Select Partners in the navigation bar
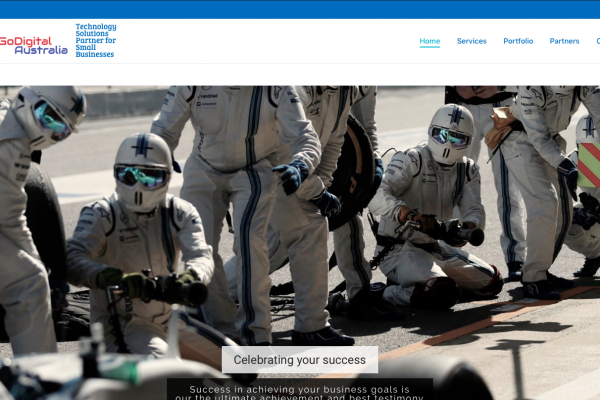Image resolution: width=600 pixels, height=400 pixels. tap(564, 41)
